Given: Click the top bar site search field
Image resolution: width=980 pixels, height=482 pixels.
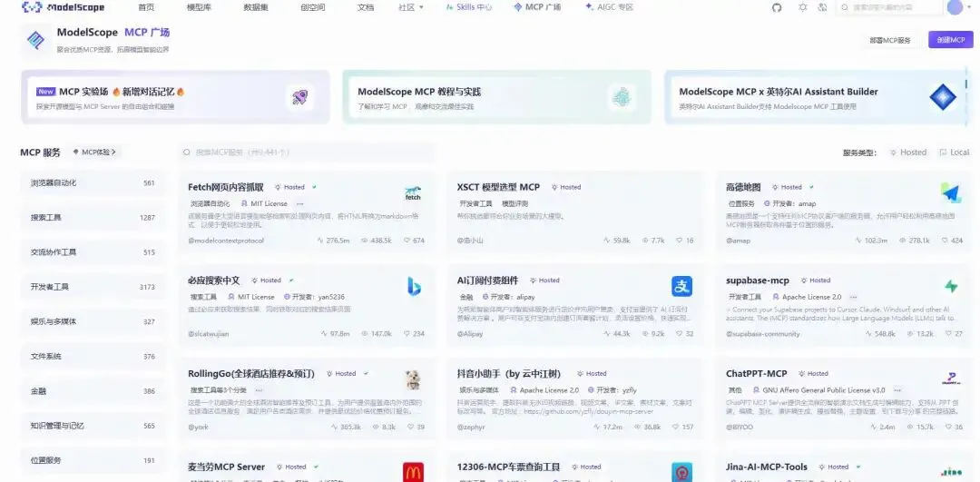Looking at the screenshot, I should click(x=888, y=7).
